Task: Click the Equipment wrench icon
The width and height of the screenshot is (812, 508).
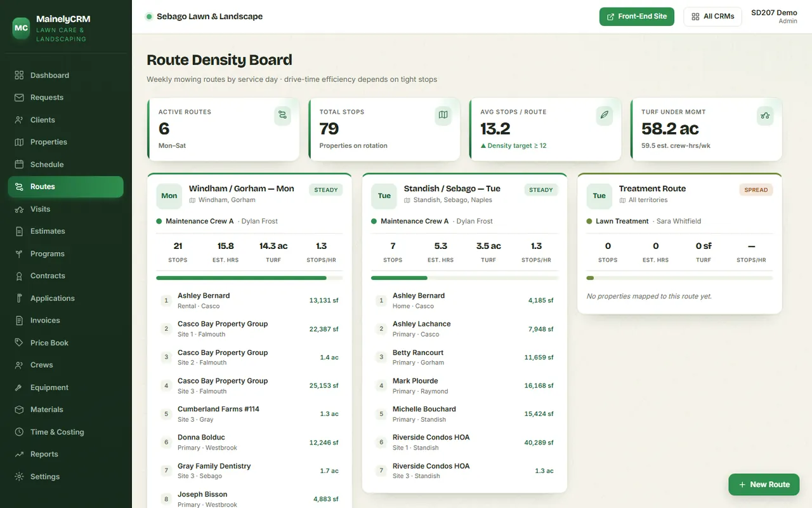Action: click(x=19, y=387)
